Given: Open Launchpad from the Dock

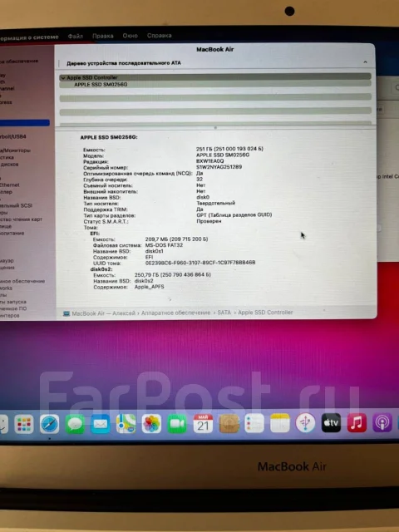Looking at the screenshot, I should point(24,424).
